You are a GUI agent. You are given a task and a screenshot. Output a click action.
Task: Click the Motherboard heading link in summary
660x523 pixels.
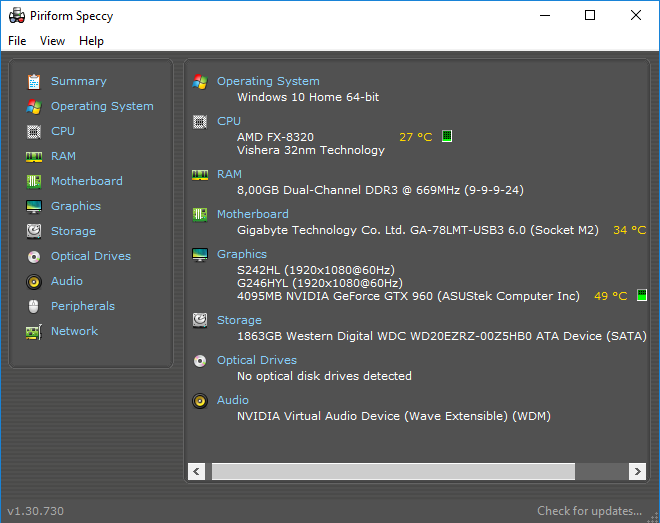(253, 214)
